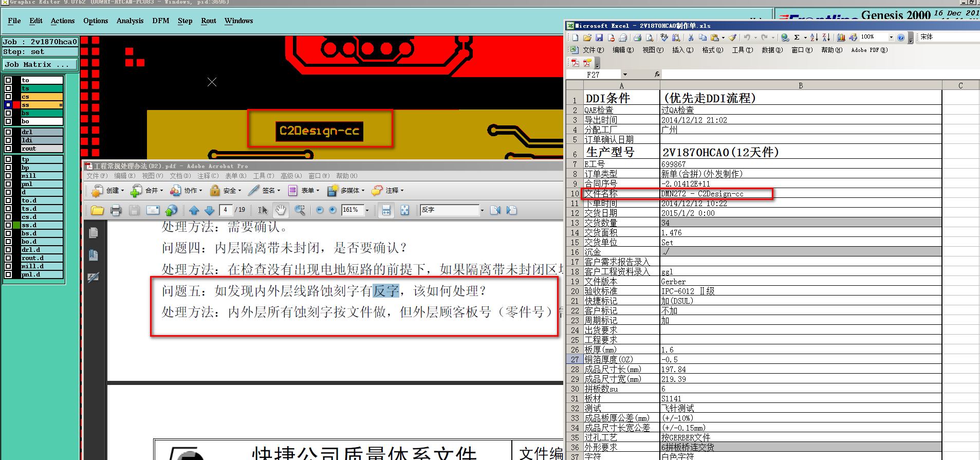This screenshot has height=460, width=980.
Task: Go to next page in Acrobat
Action: 209,210
